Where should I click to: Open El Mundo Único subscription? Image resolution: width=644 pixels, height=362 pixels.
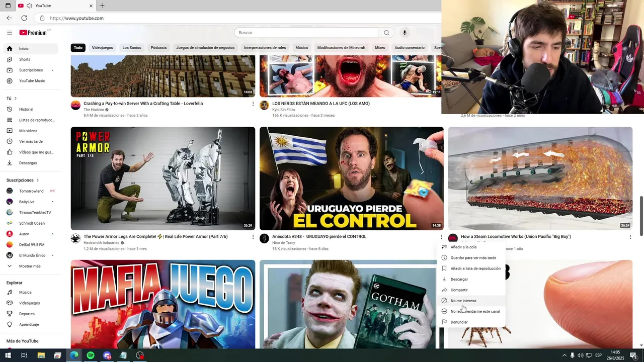(31, 255)
